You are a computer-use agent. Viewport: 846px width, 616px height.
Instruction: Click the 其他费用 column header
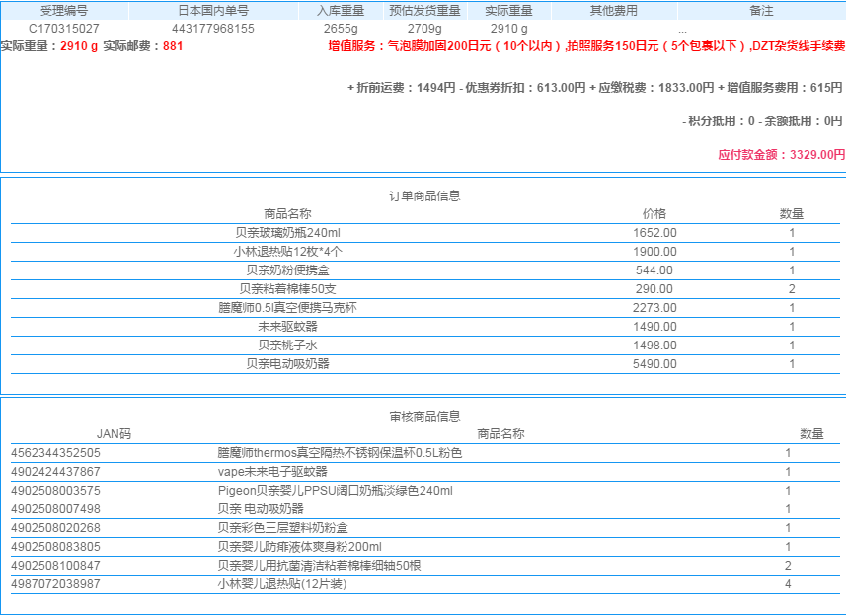tap(613, 10)
